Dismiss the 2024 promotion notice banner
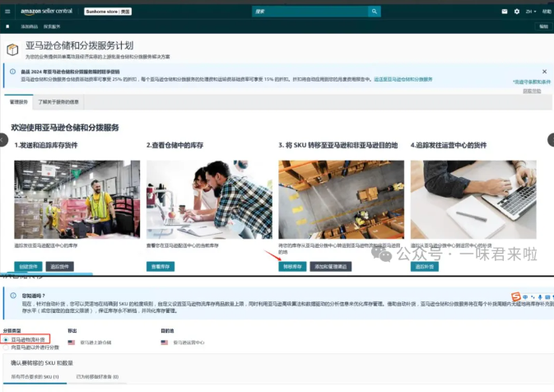554x392 pixels. (x=543, y=72)
